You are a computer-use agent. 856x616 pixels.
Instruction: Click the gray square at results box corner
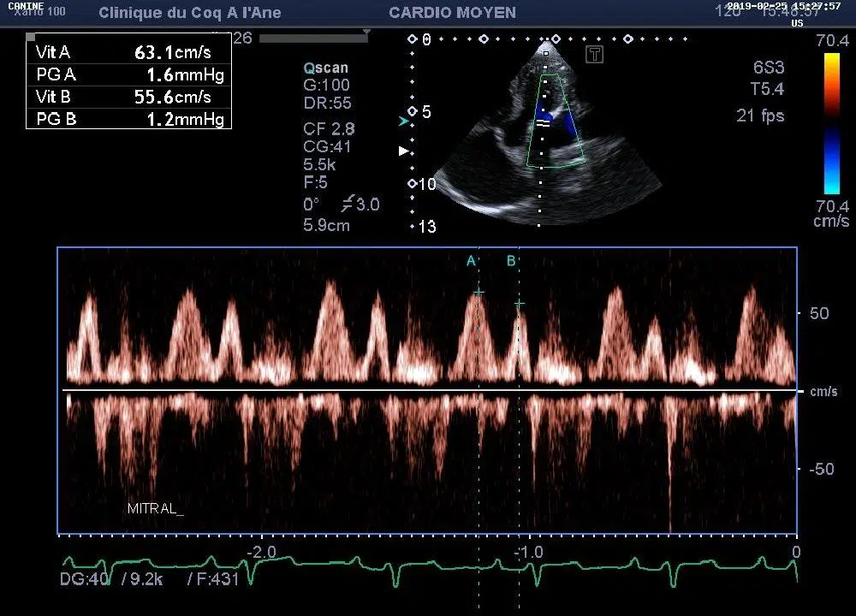tap(31, 37)
